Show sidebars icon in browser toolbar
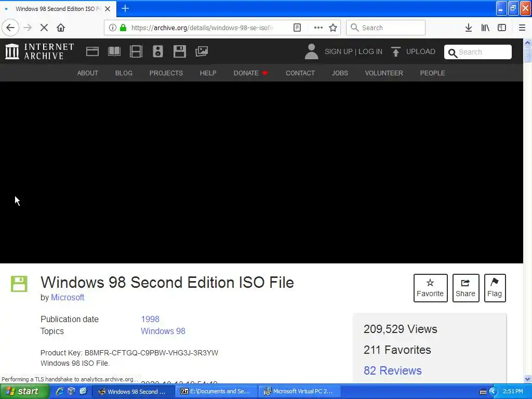532x399 pixels. tap(502, 28)
